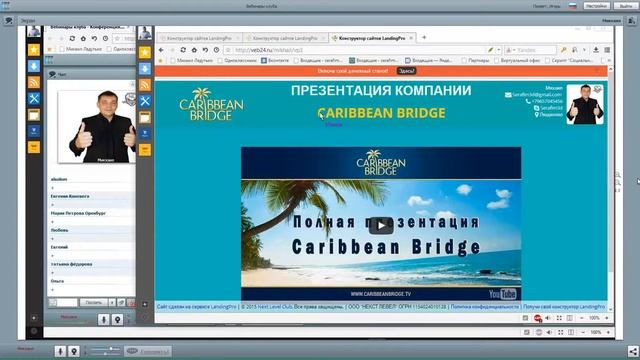
Task: Open history clock in front LandingPro browser
Action: point(216,50)
